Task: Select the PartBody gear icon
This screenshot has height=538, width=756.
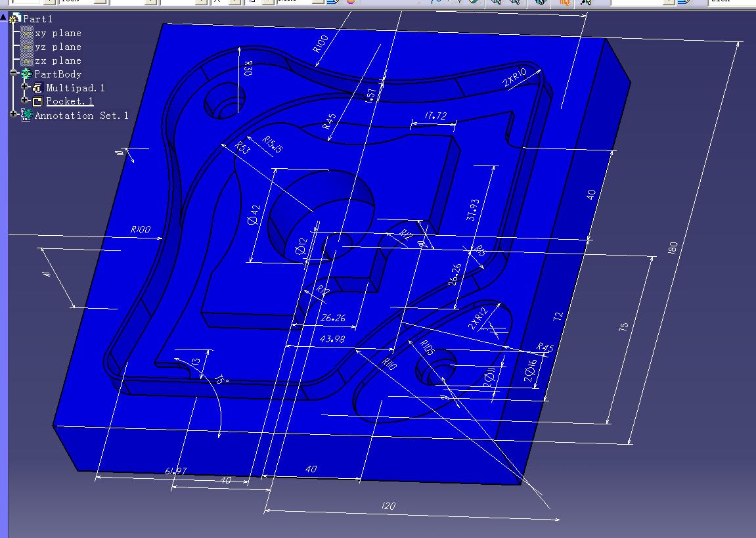Action: pyautogui.click(x=26, y=74)
